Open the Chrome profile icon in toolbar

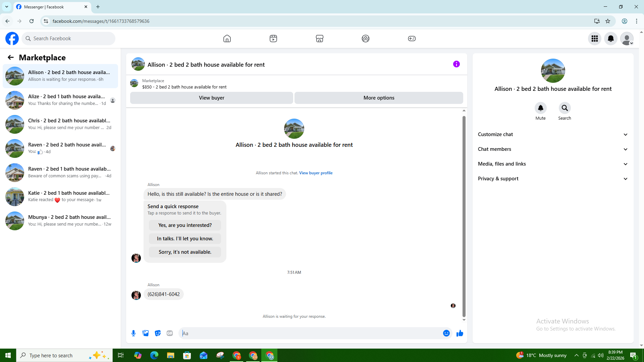(x=625, y=21)
